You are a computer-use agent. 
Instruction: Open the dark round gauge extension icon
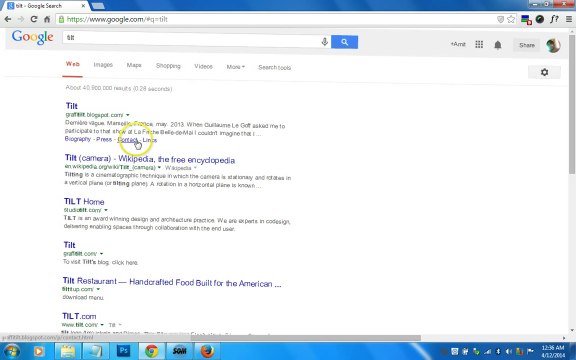[540, 19]
